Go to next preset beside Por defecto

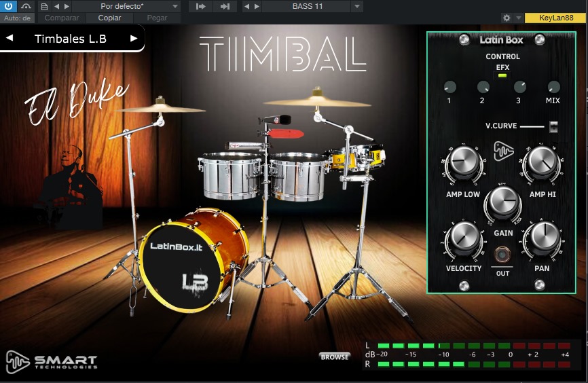[67, 6]
